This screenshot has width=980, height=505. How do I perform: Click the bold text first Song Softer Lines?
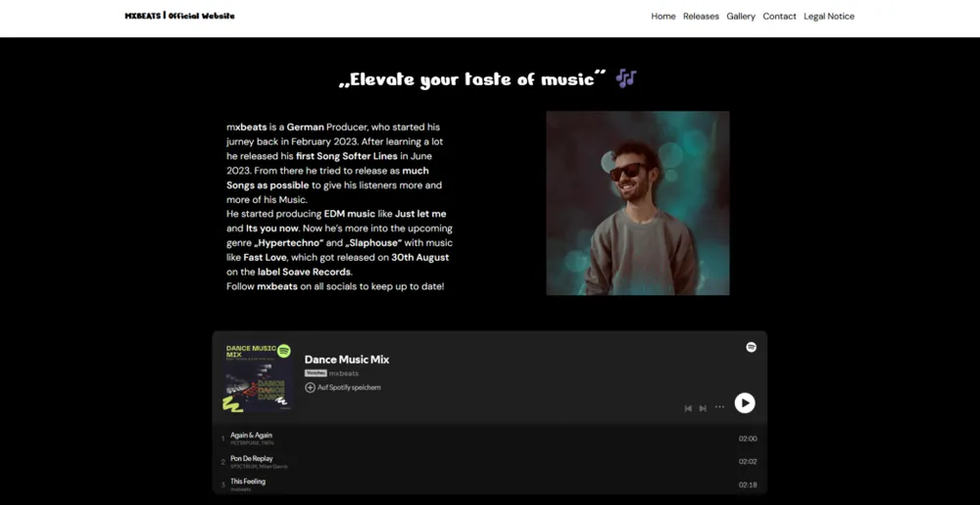click(x=347, y=156)
